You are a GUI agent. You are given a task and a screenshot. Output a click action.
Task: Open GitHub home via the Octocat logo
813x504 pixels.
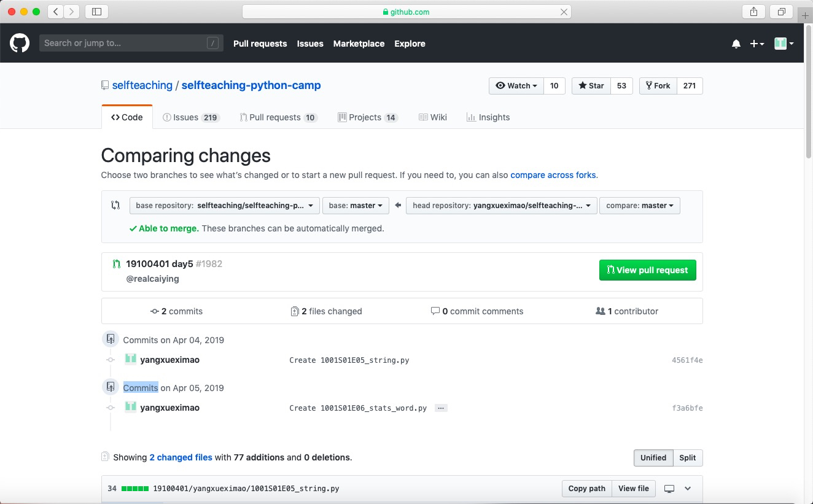20,43
